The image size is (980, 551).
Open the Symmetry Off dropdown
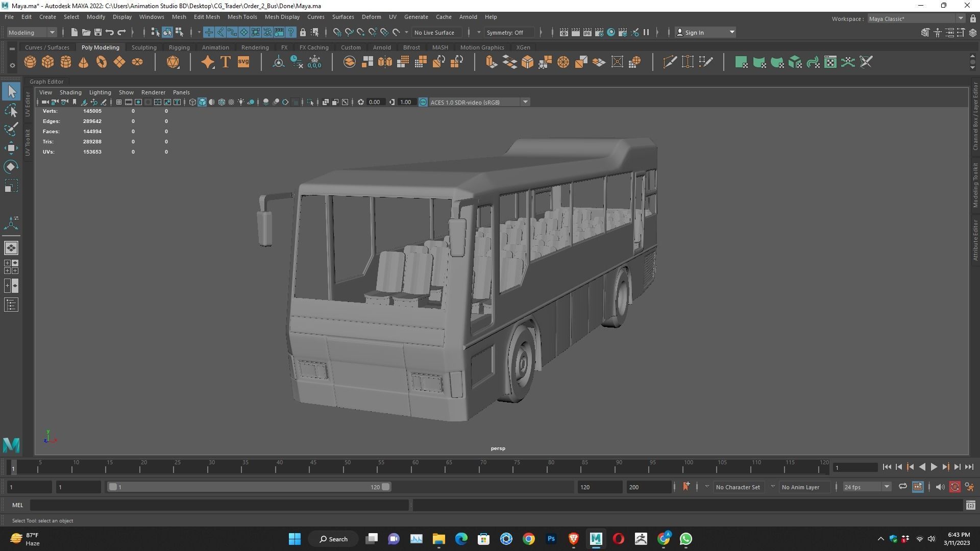[x=509, y=32]
